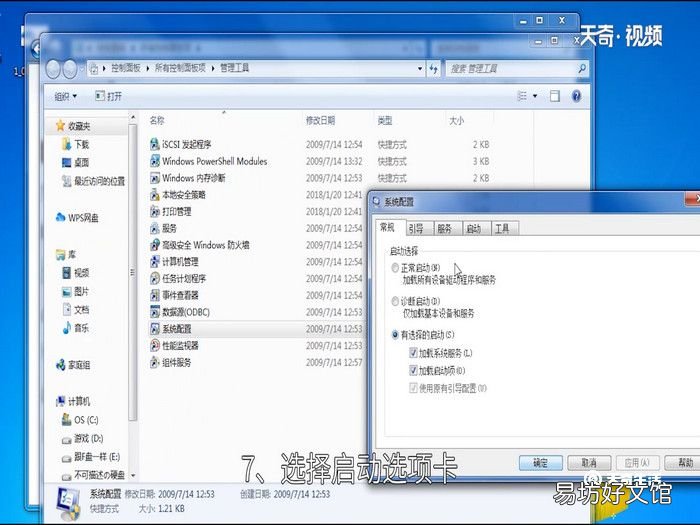Click the navigation pane scrollbar
The width and height of the screenshot is (700, 525).
point(133,272)
